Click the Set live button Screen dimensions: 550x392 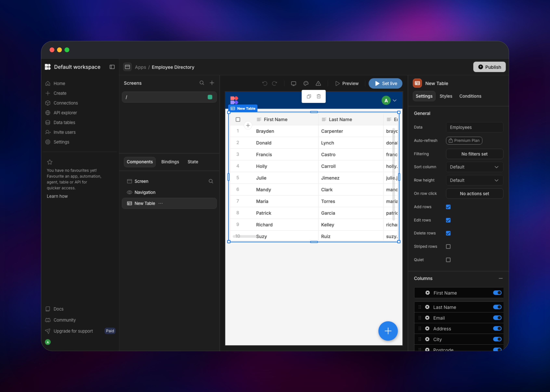pyautogui.click(x=385, y=84)
